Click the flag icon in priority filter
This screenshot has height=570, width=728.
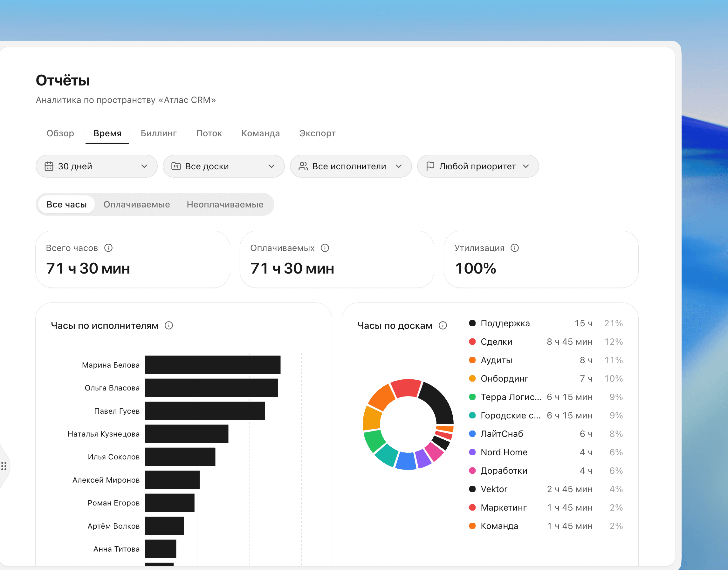coord(430,166)
